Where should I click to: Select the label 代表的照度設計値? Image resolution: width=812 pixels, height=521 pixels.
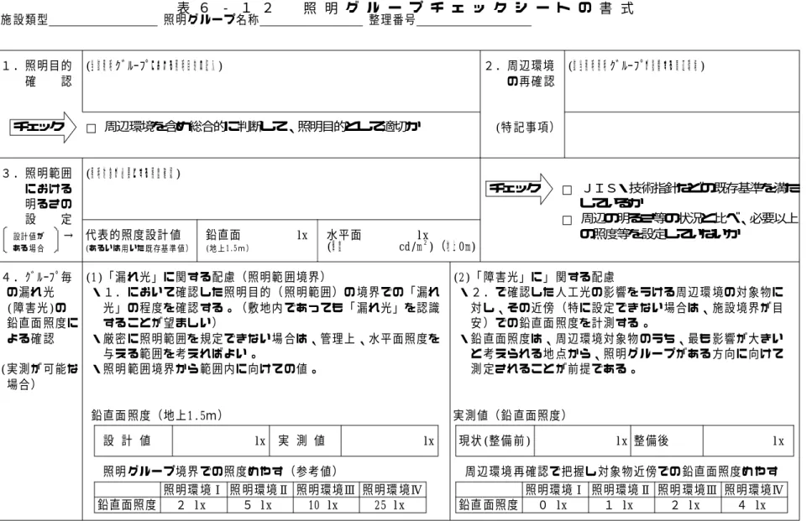[x=133, y=235]
